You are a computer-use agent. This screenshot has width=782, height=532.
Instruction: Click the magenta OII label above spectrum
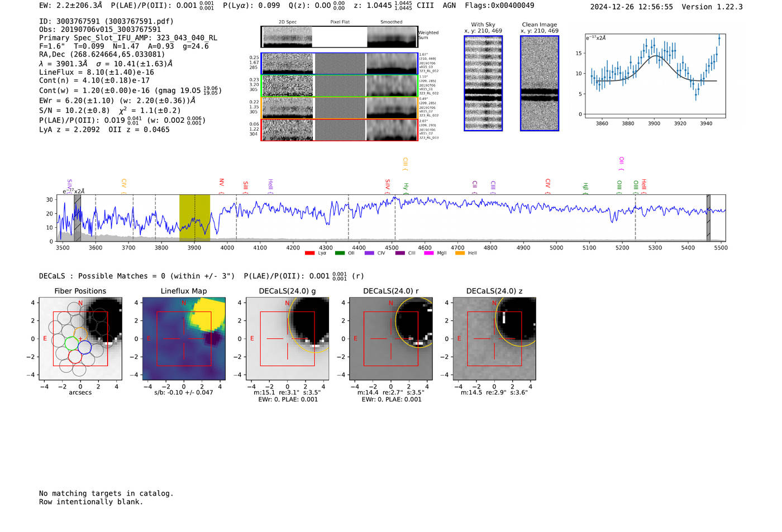pos(621,164)
